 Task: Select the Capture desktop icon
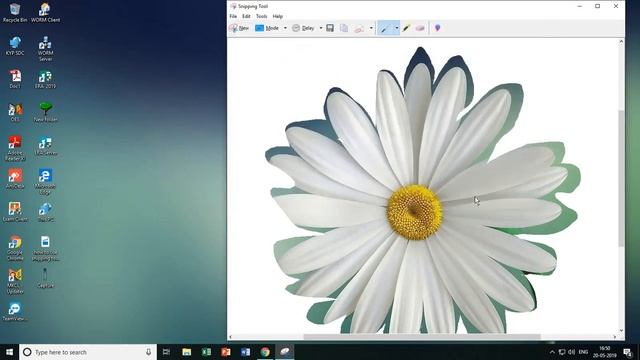point(45,278)
